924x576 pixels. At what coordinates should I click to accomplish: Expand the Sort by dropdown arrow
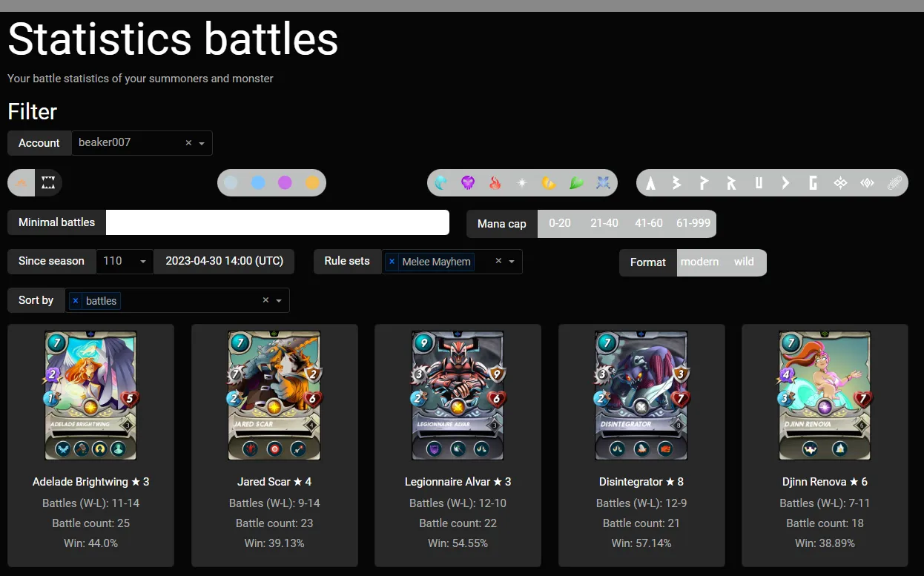(279, 300)
